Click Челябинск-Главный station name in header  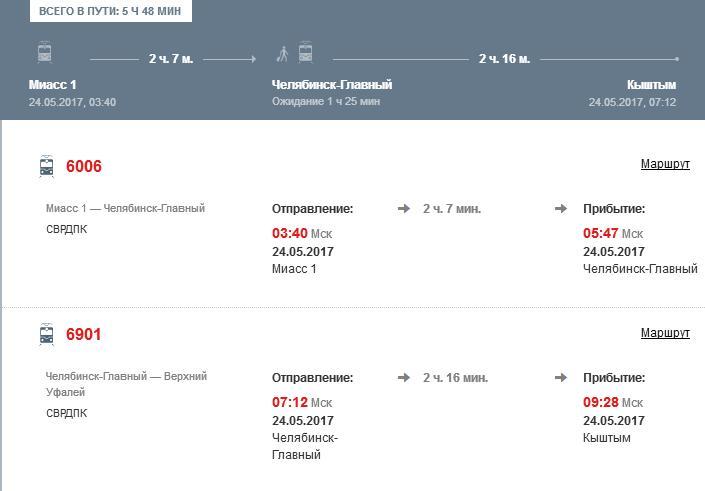click(332, 85)
